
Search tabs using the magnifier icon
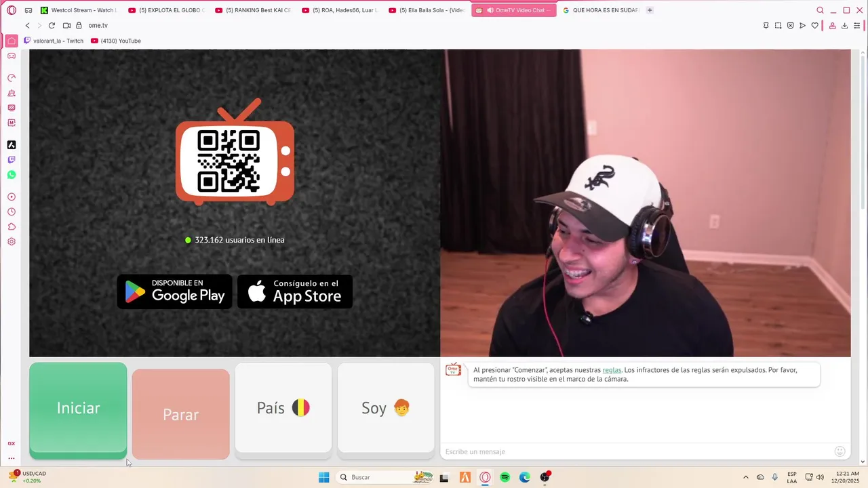[820, 10]
